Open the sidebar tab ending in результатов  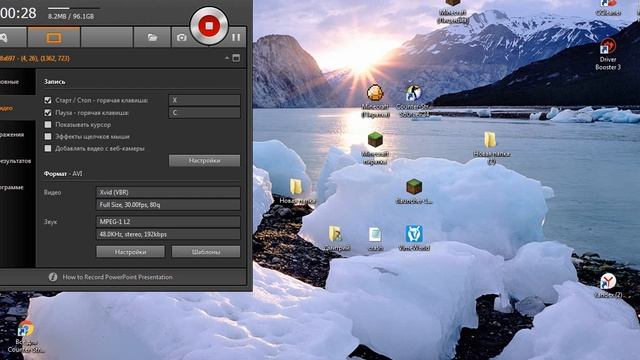[18, 161]
